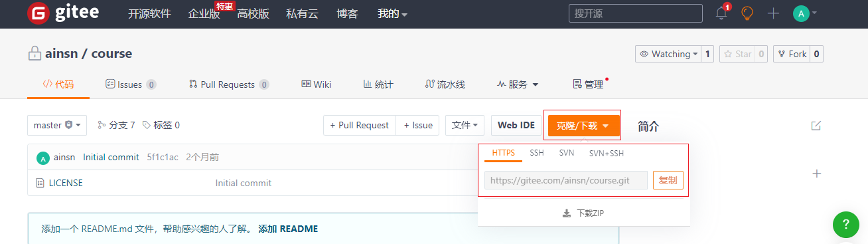Click the Fork count 0
Viewport: 868px width, 244px height.
click(x=816, y=54)
